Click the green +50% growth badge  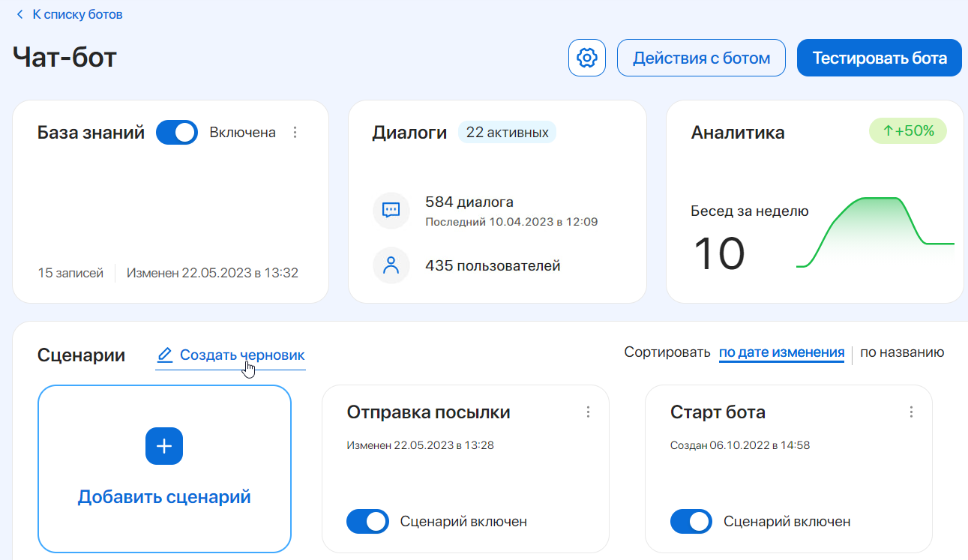[x=907, y=130]
